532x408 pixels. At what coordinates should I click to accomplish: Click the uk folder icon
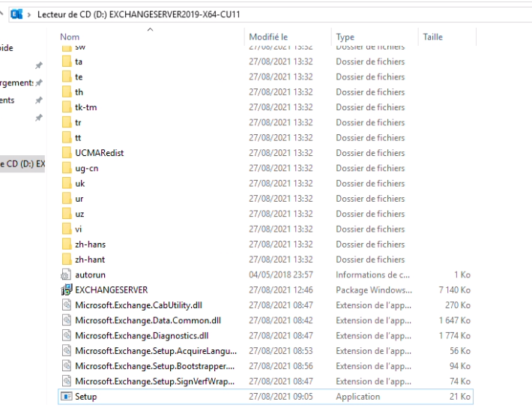pyautogui.click(x=67, y=184)
